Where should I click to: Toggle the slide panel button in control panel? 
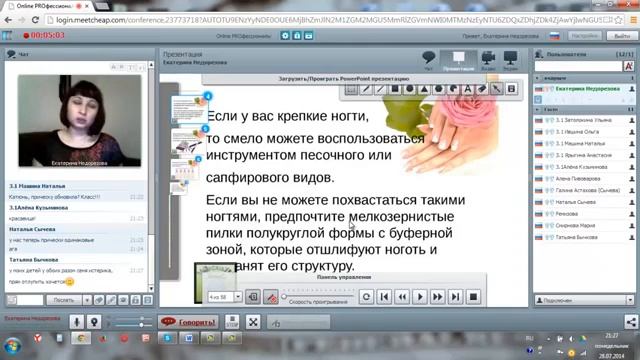coord(253,297)
